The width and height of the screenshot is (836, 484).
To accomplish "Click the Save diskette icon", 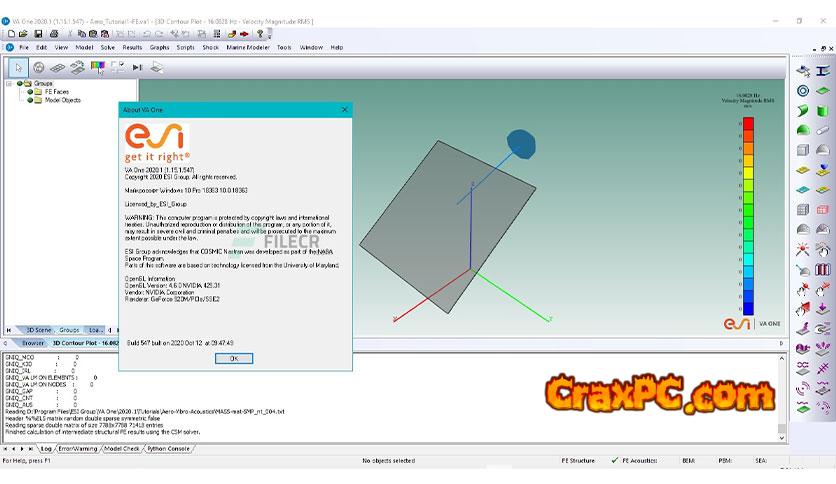I will 38,34.
